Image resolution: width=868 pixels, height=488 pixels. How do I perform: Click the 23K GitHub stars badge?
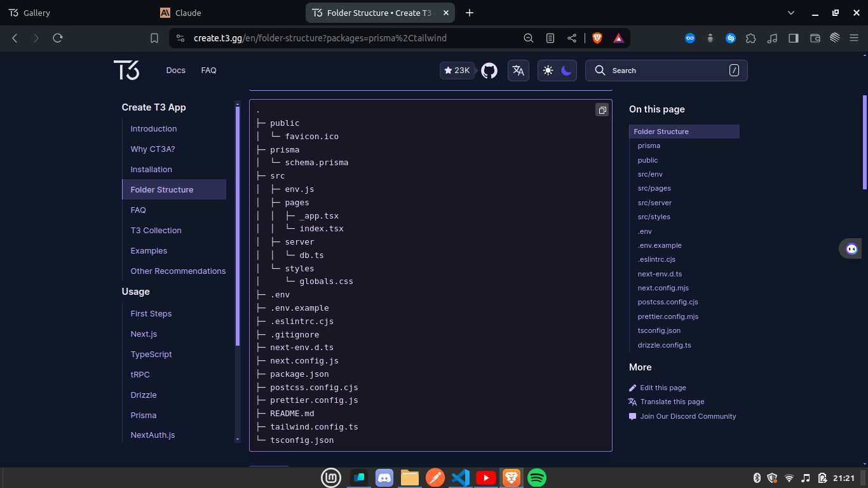pos(458,71)
